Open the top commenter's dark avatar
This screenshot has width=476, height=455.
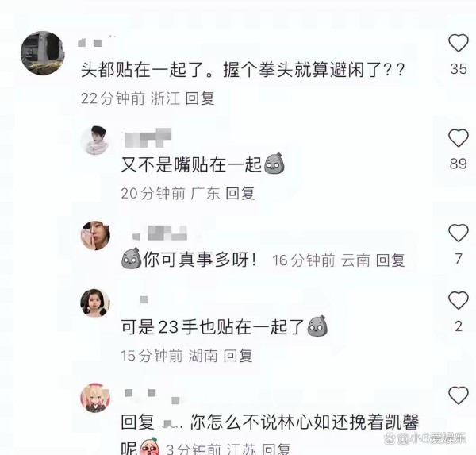[43, 53]
